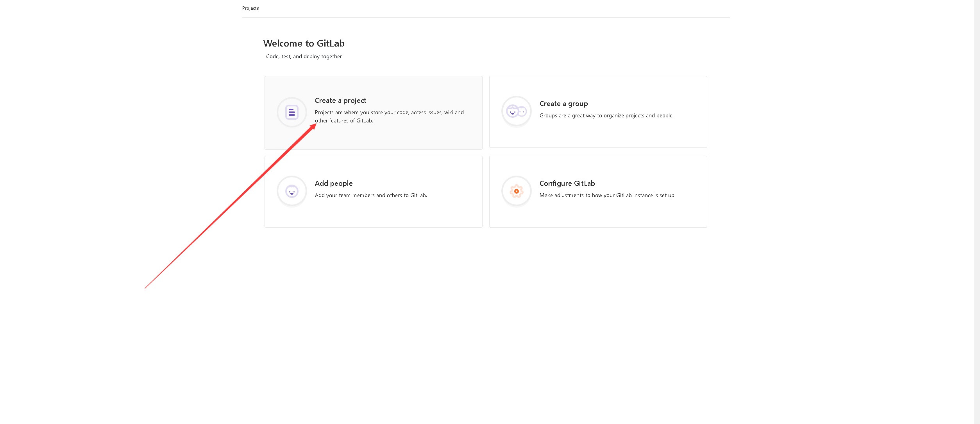Click the 'Welcome to GitLab' heading

coord(304,43)
